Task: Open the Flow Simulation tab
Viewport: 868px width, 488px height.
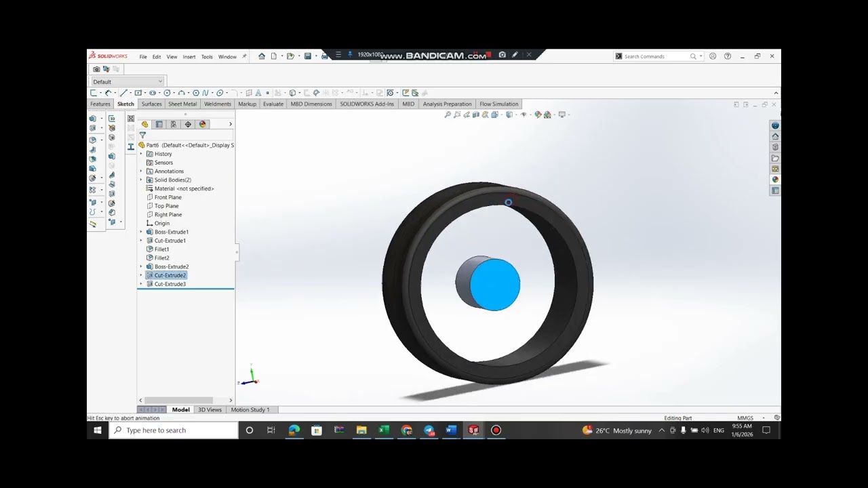Action: (x=499, y=104)
